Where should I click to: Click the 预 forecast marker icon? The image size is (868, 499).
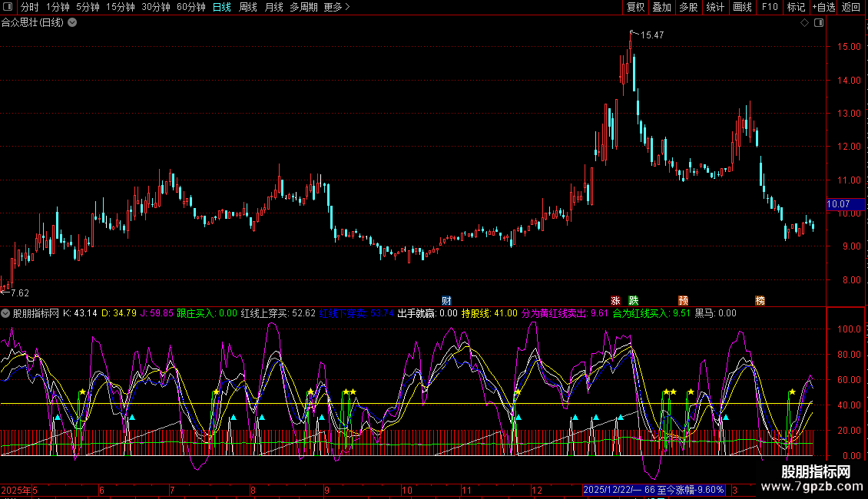click(683, 300)
